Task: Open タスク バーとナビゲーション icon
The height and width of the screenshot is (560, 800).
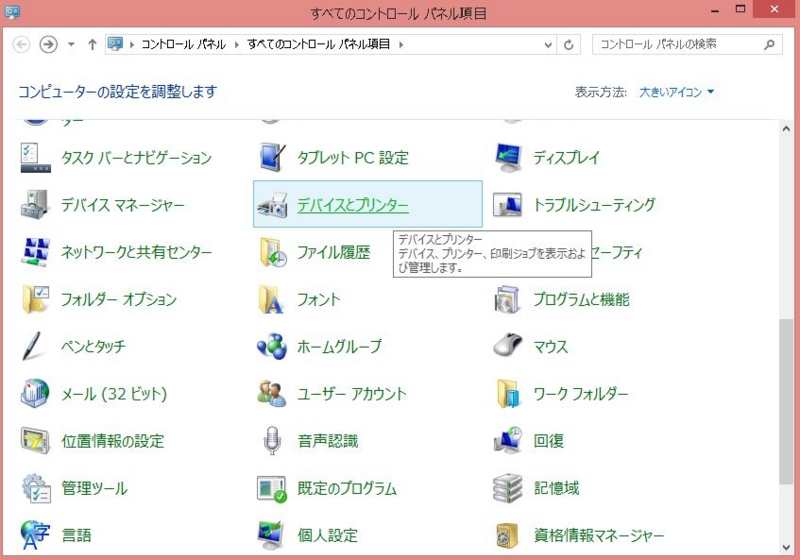Action: (x=35, y=158)
